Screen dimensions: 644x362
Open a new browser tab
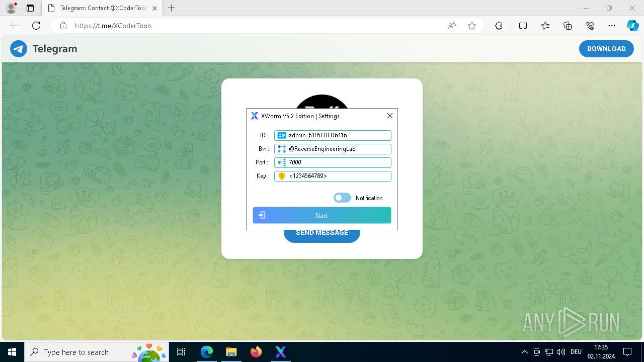tap(172, 8)
